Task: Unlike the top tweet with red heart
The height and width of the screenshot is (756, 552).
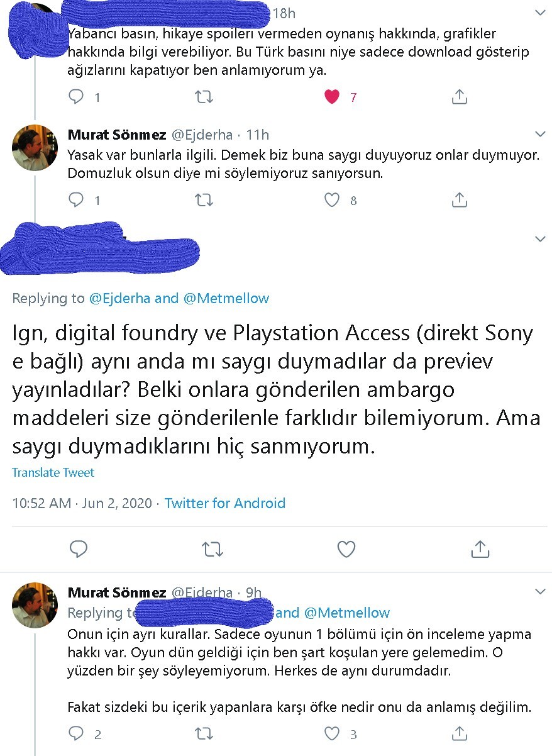Action: pyautogui.click(x=332, y=97)
